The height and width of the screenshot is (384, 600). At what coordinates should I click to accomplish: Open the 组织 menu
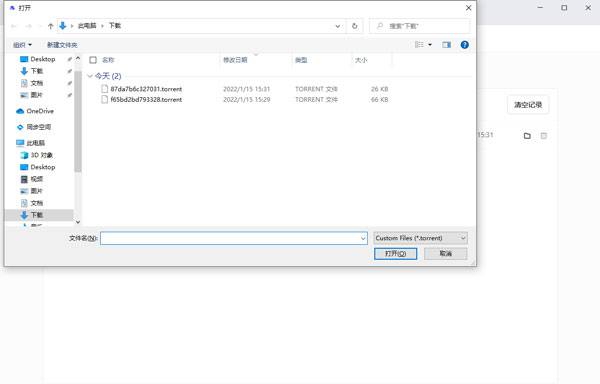(22, 45)
